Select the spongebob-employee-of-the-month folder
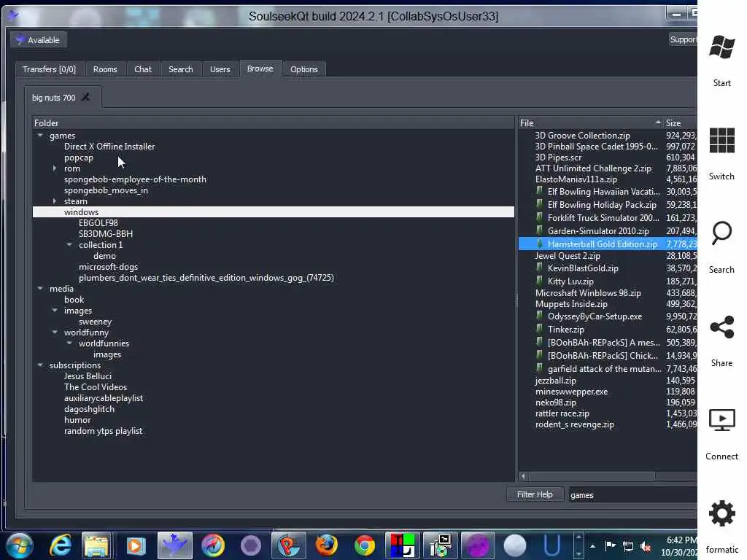Image resolution: width=747 pixels, height=560 pixels. coord(135,179)
